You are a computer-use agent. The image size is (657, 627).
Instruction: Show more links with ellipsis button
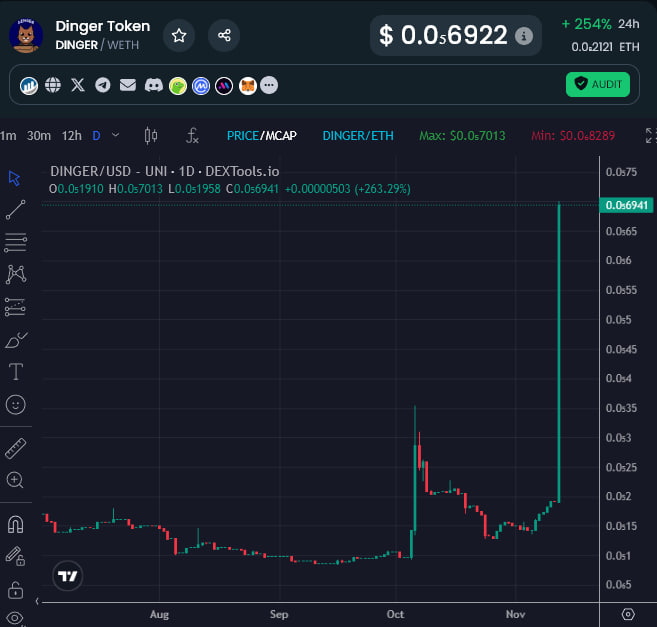click(269, 85)
